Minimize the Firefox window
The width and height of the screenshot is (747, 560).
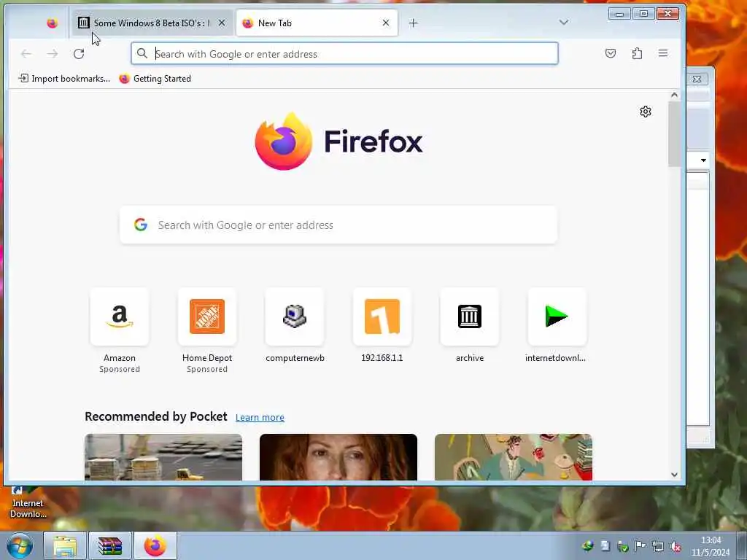[619, 14]
